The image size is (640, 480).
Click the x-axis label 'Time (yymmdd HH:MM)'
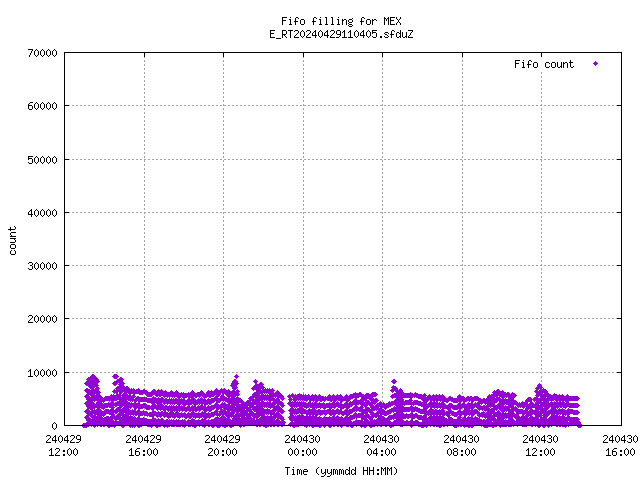pyautogui.click(x=341, y=471)
